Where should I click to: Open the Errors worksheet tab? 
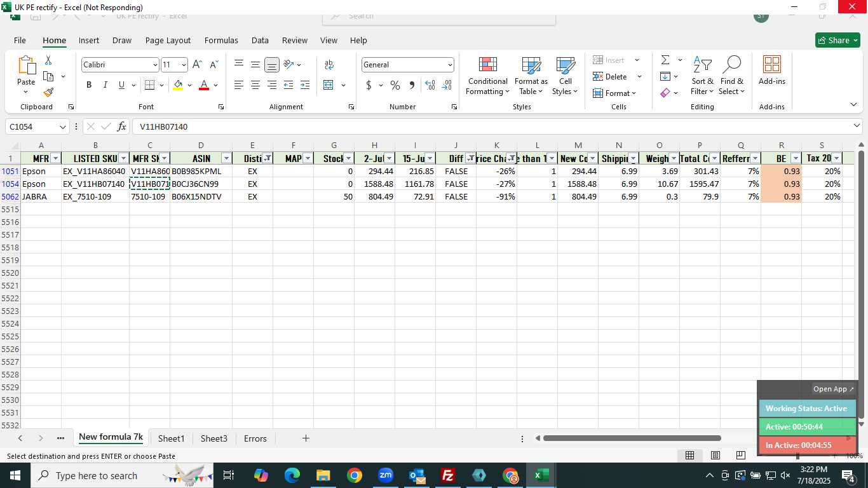pyautogui.click(x=255, y=438)
